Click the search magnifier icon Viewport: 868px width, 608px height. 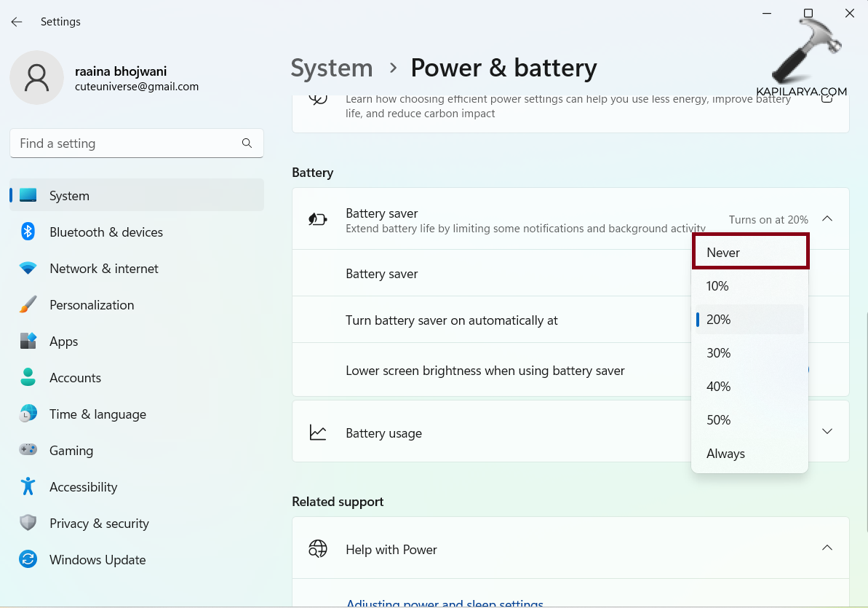coord(247,143)
